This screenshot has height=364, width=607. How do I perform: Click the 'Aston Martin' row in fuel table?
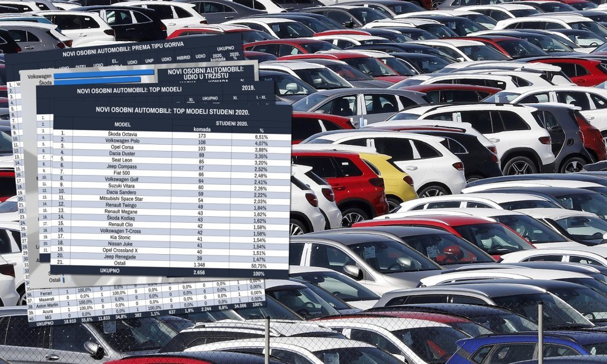47,305
